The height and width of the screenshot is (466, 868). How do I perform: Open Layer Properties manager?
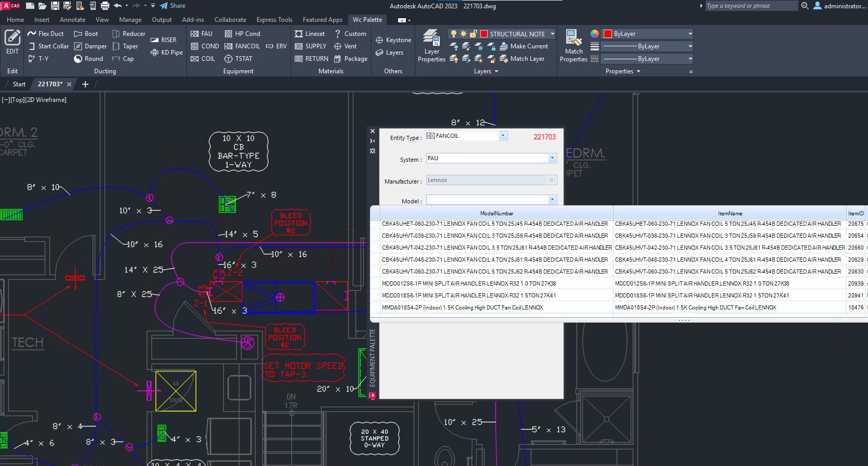point(431,46)
